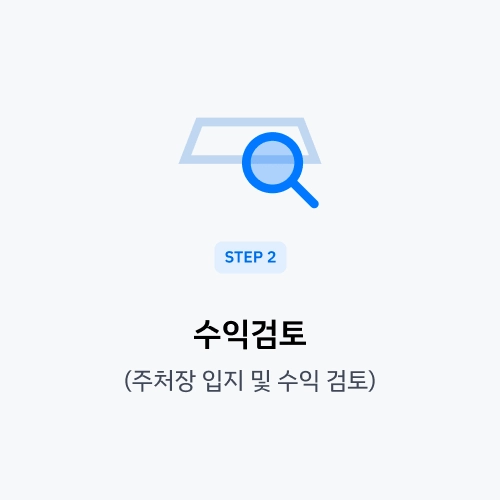Viewport: 500px width, 500px height.
Task: Click the 수익 half of the bold heading
Action: [x=221, y=334]
